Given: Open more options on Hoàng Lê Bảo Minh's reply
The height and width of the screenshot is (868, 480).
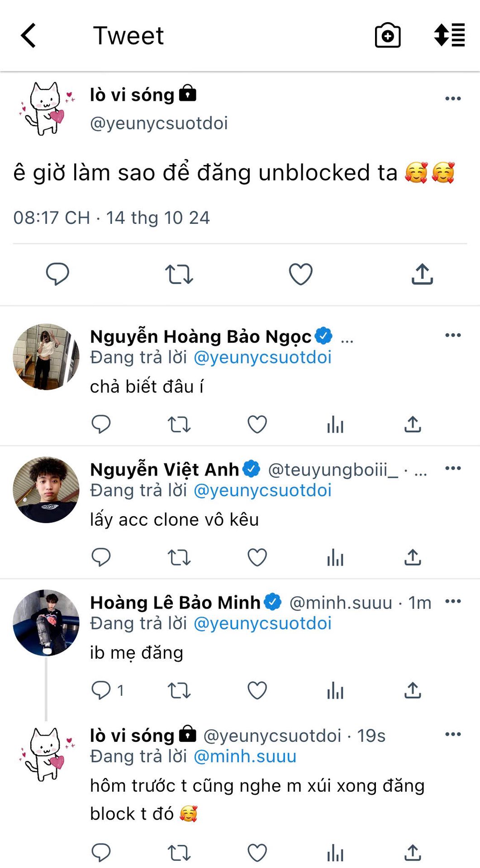Looking at the screenshot, I should pyautogui.click(x=453, y=601).
